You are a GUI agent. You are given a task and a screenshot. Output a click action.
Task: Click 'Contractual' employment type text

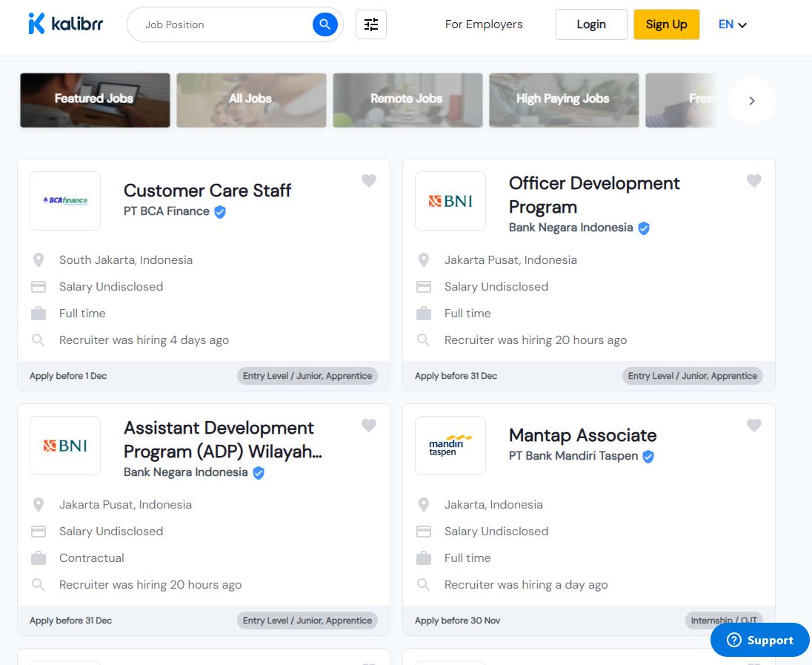(92, 558)
